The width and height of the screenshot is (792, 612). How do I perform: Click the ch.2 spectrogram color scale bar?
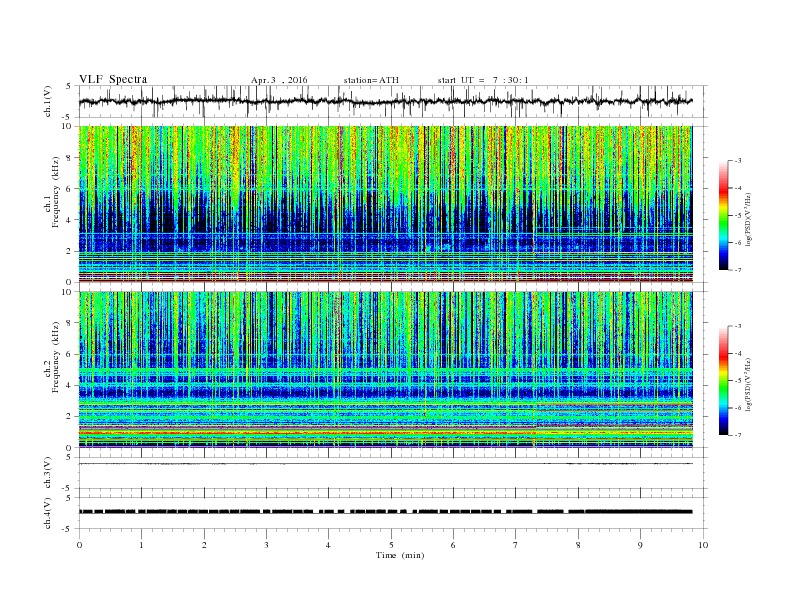coord(724,380)
